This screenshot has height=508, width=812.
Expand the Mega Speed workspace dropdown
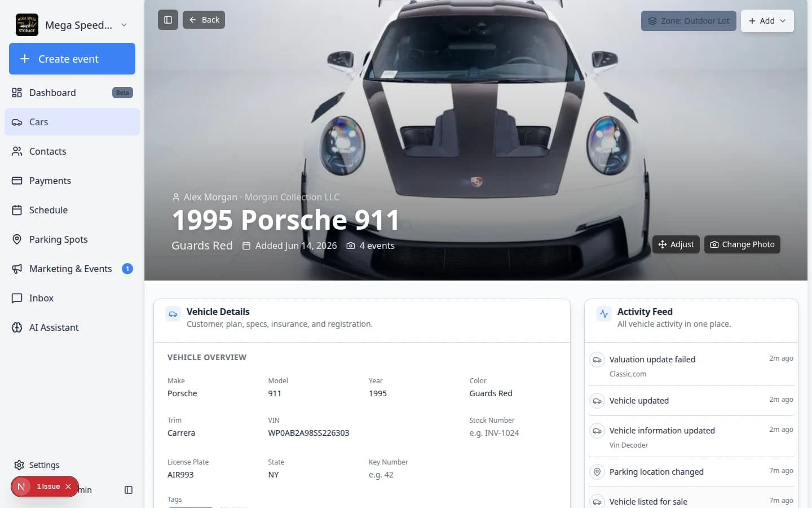[124, 25]
